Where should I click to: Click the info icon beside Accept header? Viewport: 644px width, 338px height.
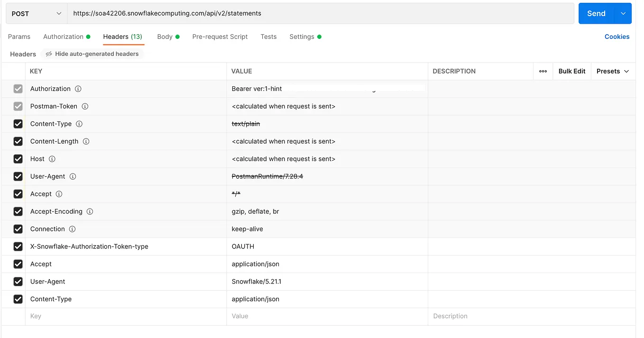[x=59, y=194]
